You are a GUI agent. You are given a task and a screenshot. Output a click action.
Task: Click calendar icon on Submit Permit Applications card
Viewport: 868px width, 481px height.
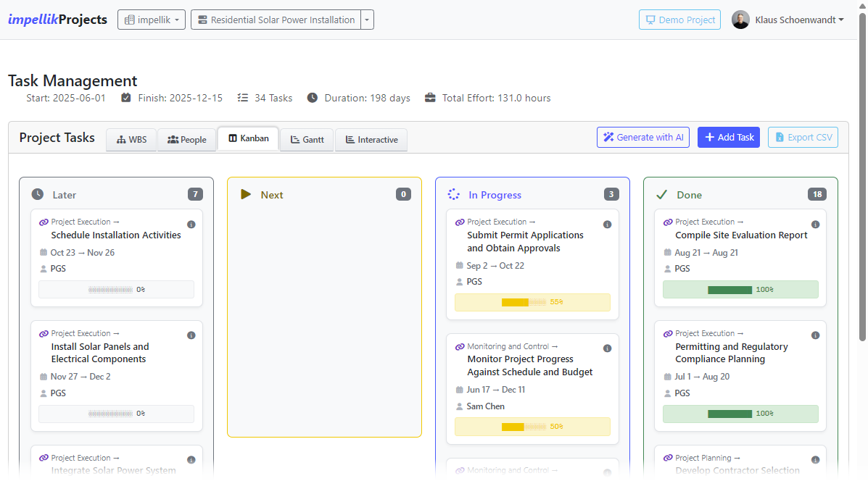[460, 265]
